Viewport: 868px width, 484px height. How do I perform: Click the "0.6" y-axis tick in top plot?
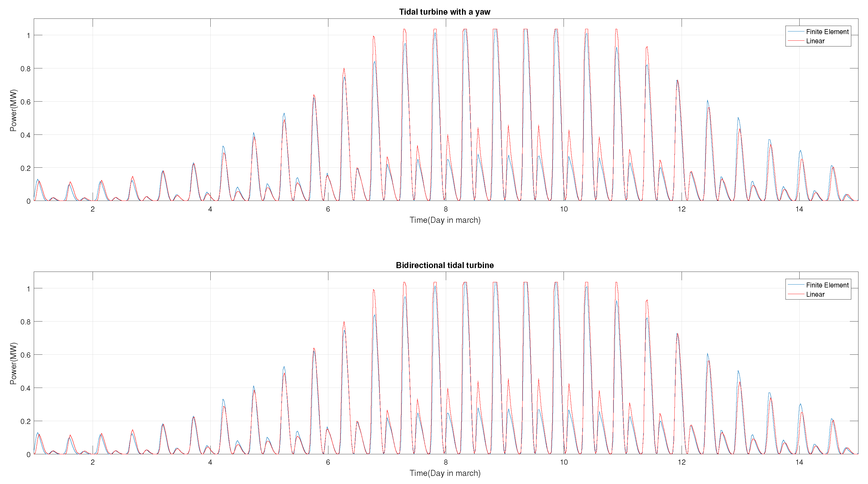[x=25, y=102]
